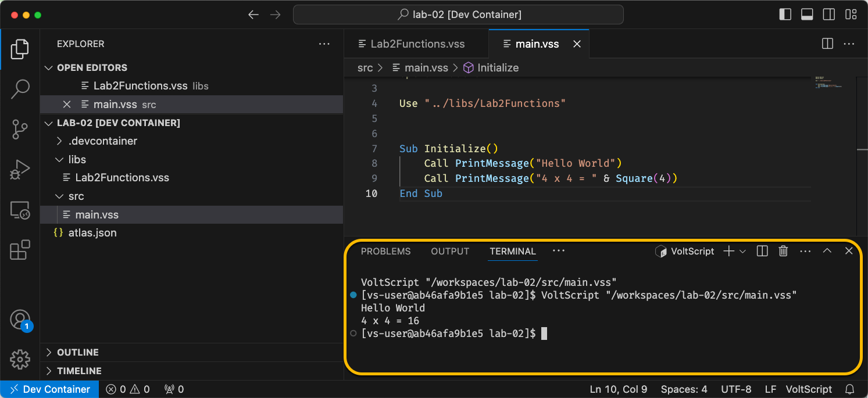Click the forwarded ports status item
The image size is (868, 398).
(x=174, y=389)
